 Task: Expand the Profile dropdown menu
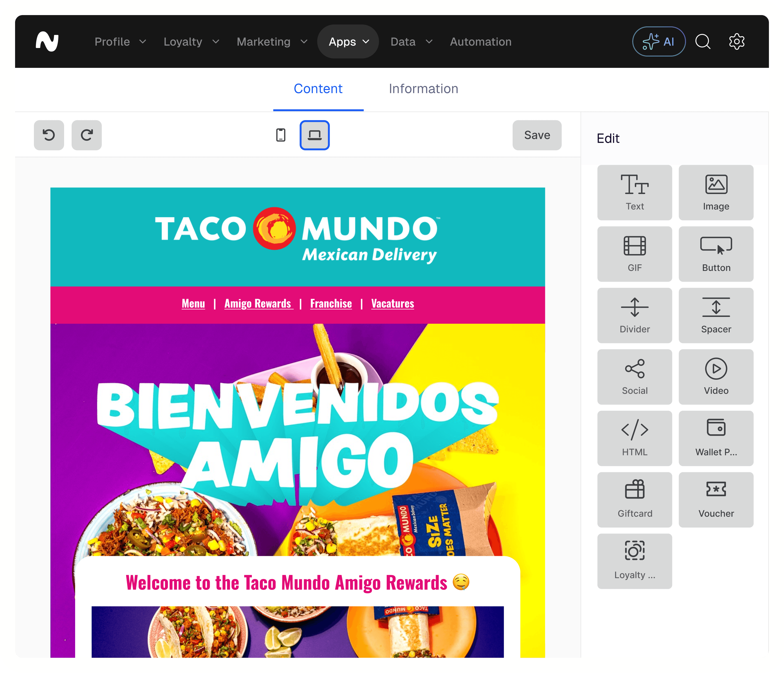(x=120, y=42)
